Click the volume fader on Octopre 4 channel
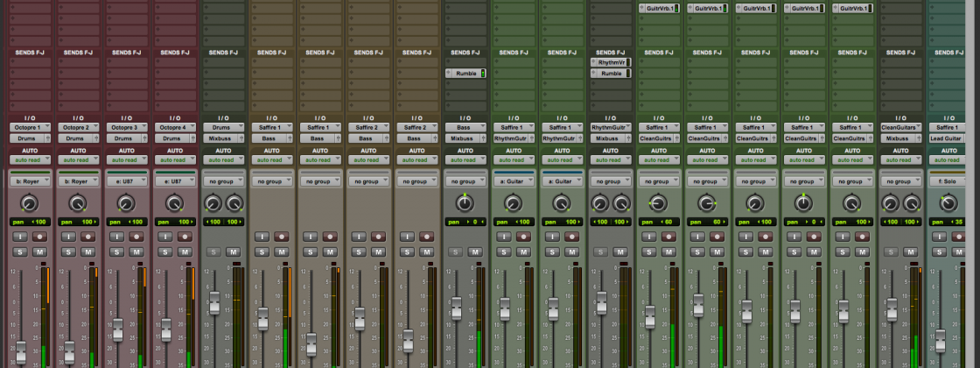 click(x=166, y=330)
